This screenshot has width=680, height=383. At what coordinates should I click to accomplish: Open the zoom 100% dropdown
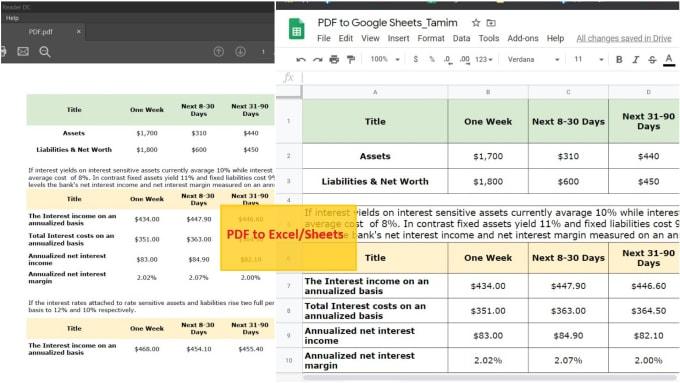385,59
